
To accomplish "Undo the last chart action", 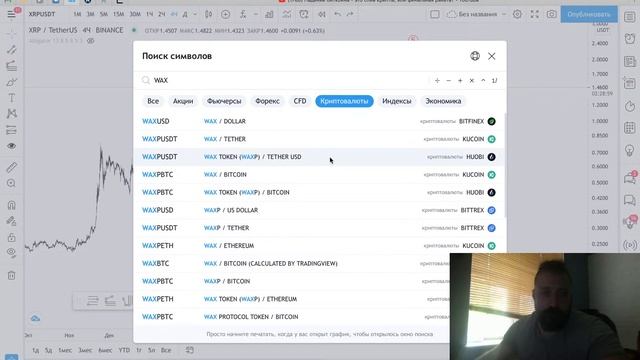I will tap(338, 14).
